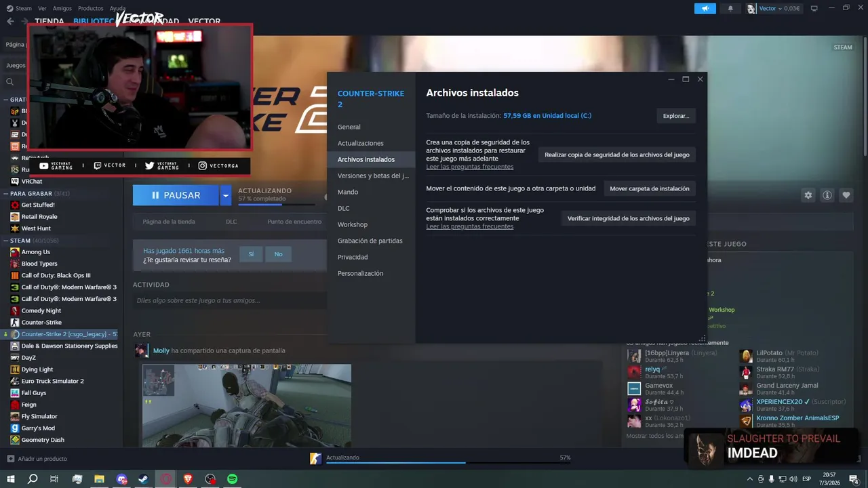Screen dimensions: 868x488
Task: Click the microphone tray icon
Action: pyautogui.click(x=771, y=479)
